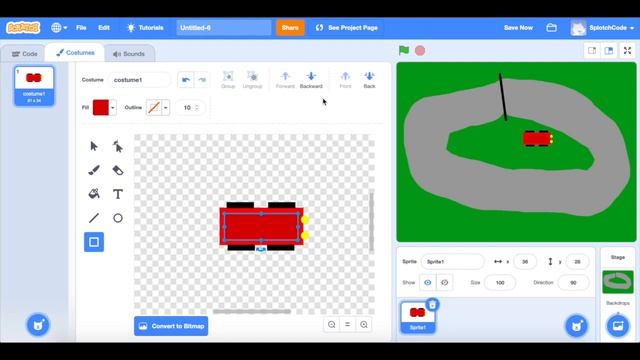
Task: Zoom out the costume canvas
Action: 331,325
